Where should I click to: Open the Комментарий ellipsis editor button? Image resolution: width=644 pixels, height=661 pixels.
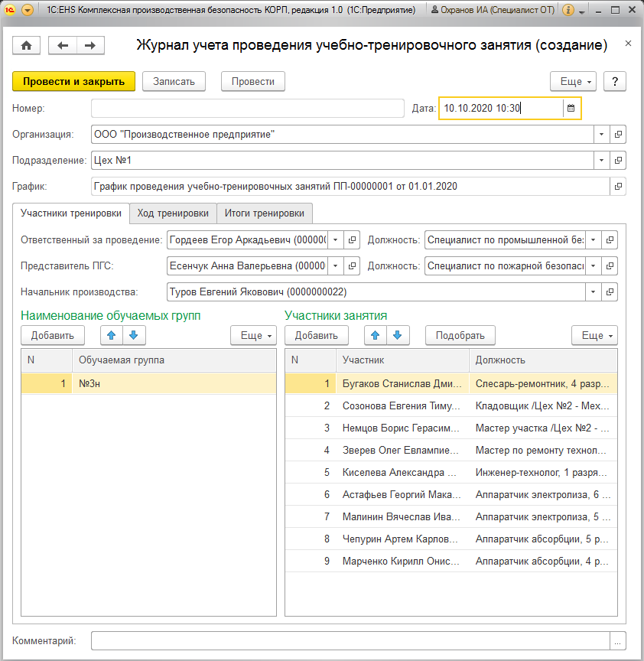tap(617, 641)
